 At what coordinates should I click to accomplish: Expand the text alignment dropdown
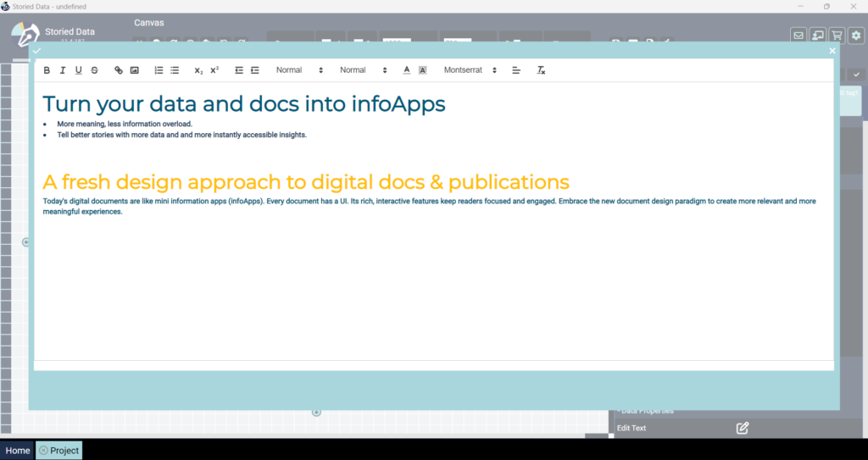coord(516,70)
